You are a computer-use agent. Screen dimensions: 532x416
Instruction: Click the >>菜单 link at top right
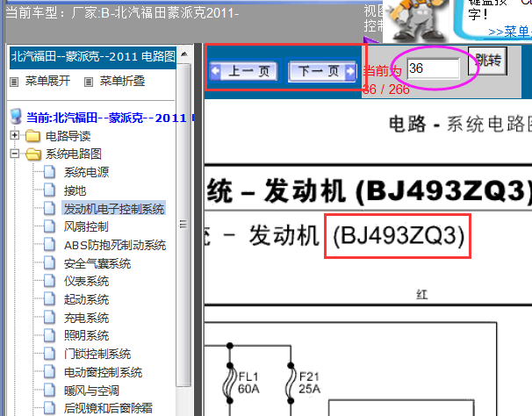509,32
